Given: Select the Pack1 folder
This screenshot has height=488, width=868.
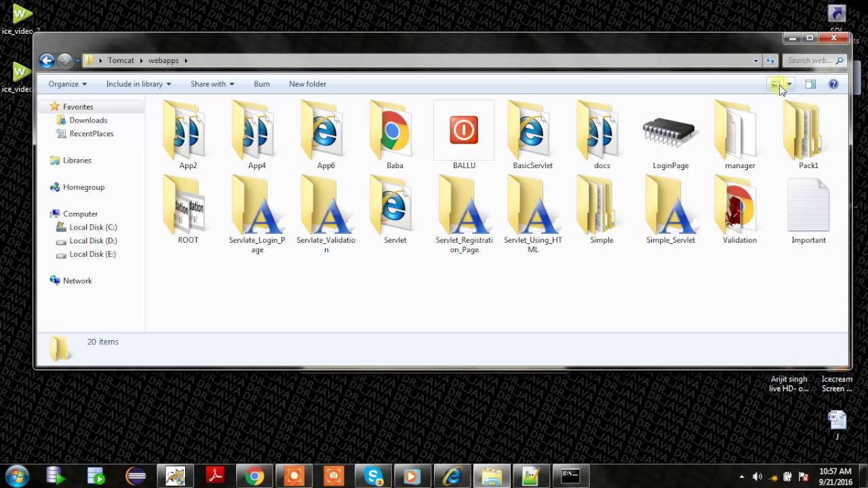Looking at the screenshot, I should coord(808,135).
